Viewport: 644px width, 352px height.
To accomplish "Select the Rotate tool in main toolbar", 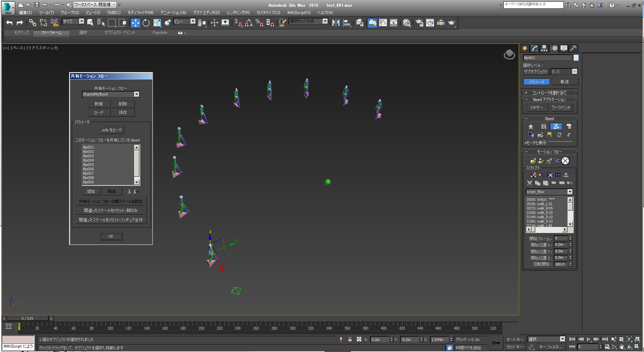I will pyautogui.click(x=146, y=23).
